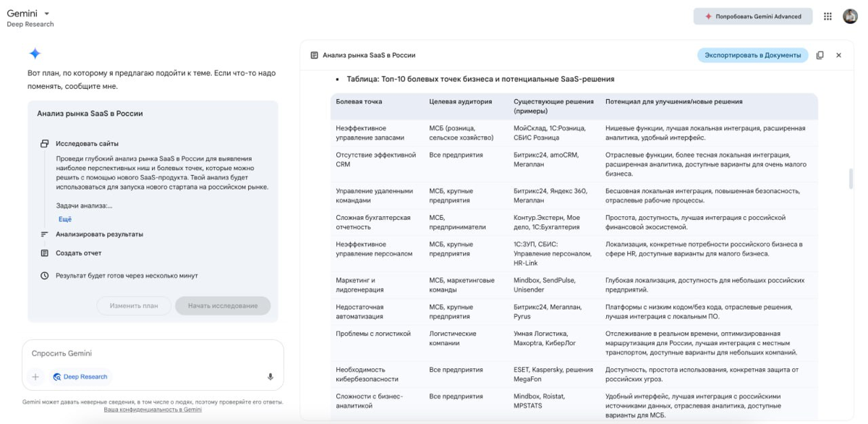
Task: Click cell 'Отсутствие эффективной CRM'
Action: click(x=375, y=160)
